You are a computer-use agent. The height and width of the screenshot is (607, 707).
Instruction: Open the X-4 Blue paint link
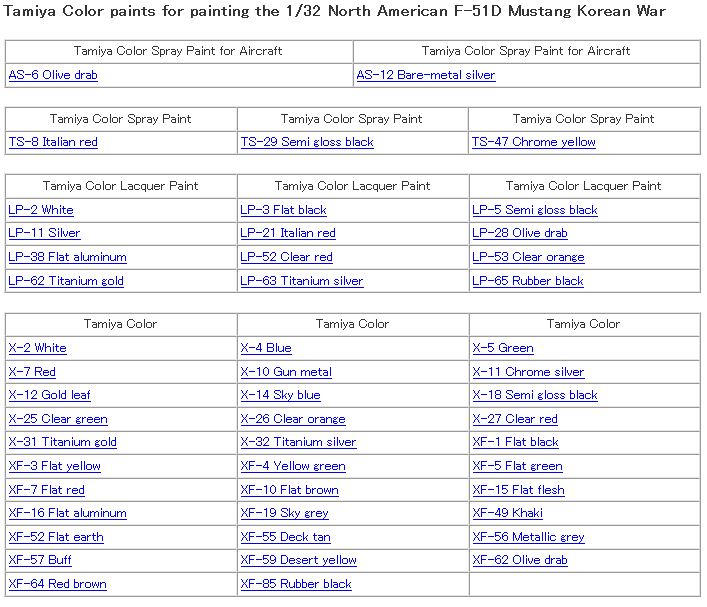266,348
